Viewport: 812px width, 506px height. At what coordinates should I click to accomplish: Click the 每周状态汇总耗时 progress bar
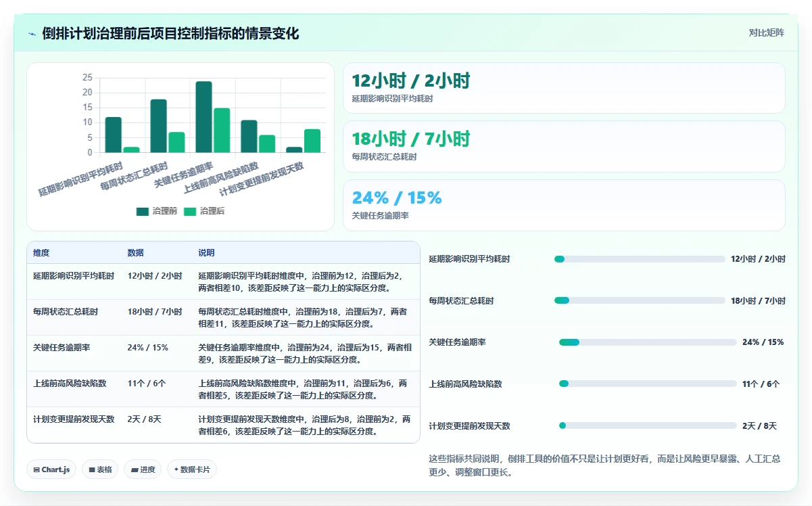640,300
